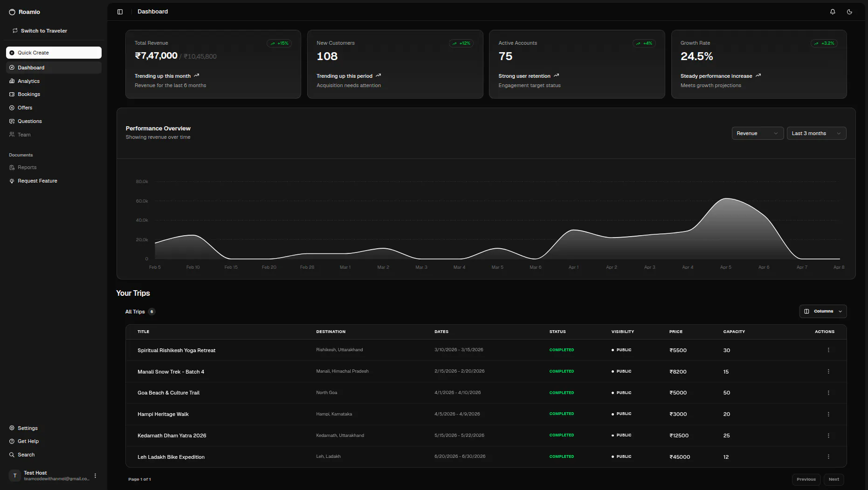Viewport: 868px width, 490px height.
Task: Open Dashboard in the sidebar
Action: coord(54,68)
